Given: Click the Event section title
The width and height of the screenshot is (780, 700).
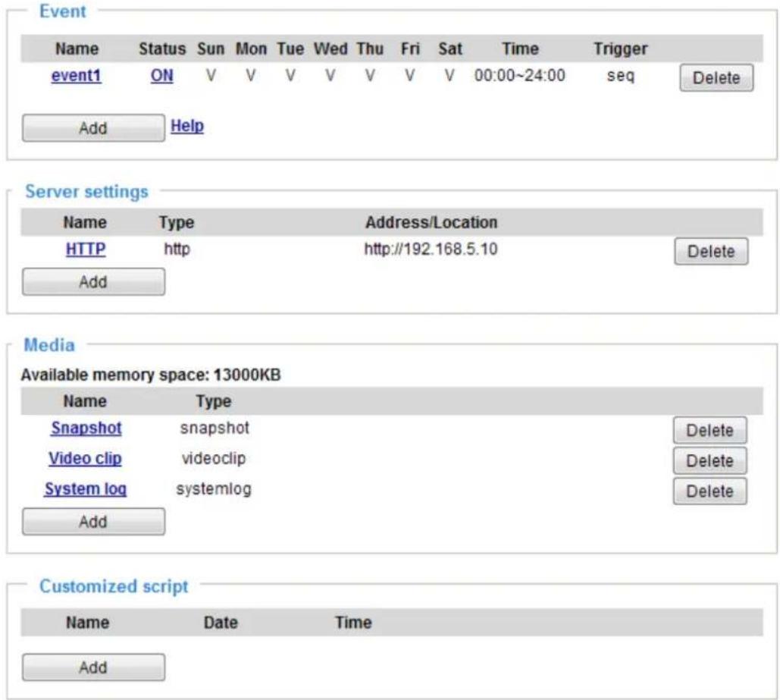Looking at the screenshot, I should pyautogui.click(x=63, y=11).
